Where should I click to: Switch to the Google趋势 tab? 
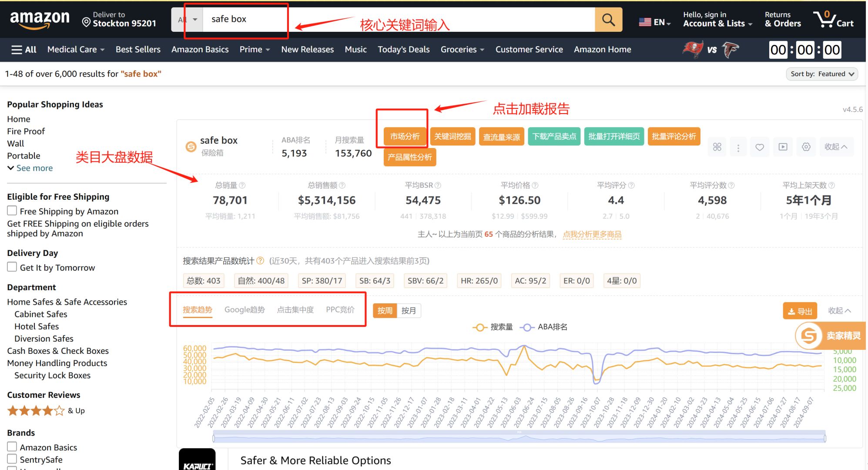coord(245,310)
